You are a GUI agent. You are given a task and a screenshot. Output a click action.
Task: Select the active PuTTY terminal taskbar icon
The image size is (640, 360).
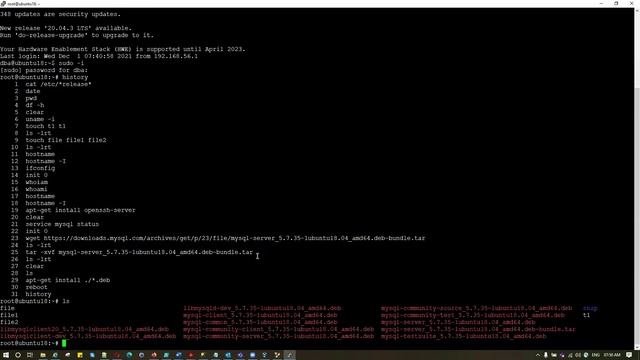click(x=289, y=355)
